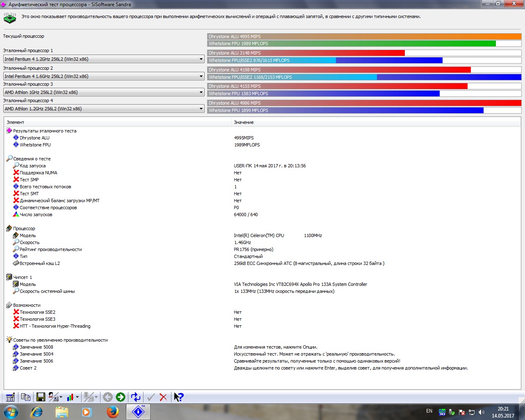Click the grey back arrow icon
Screen dimensions: 525x420
click(108, 397)
